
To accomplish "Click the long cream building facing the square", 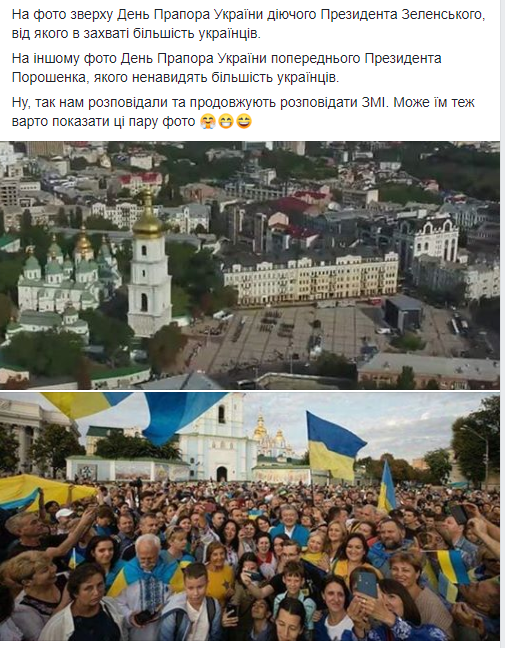I will click(311, 279).
